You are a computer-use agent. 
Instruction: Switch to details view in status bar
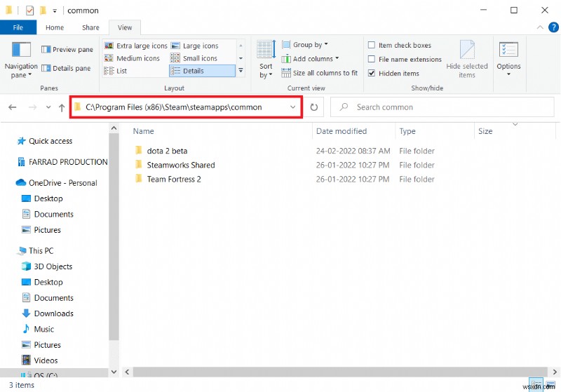pos(536,385)
